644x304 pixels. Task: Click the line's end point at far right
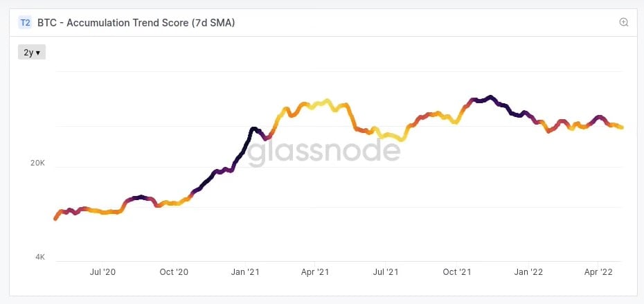[621, 127]
